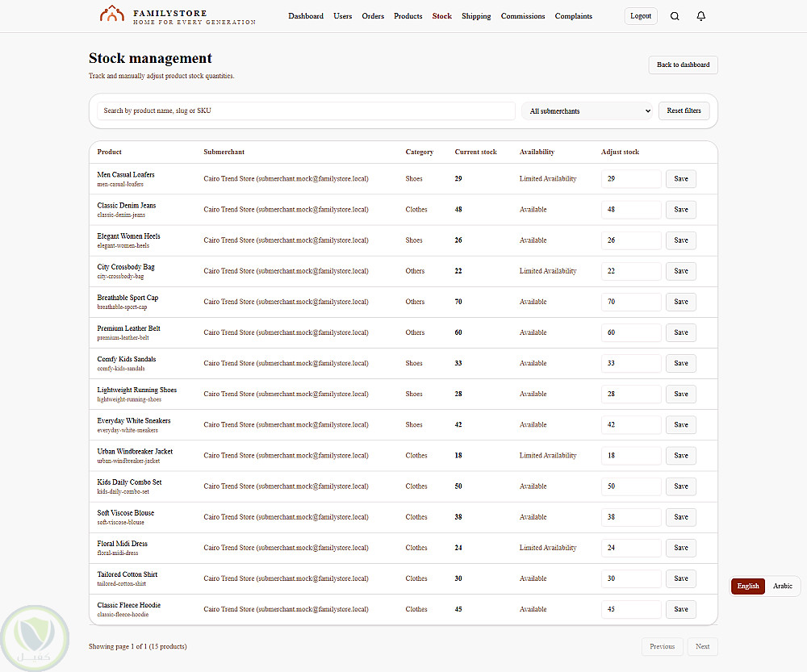Click the 'Category' column header
Image resolution: width=807 pixels, height=672 pixels.
[420, 152]
